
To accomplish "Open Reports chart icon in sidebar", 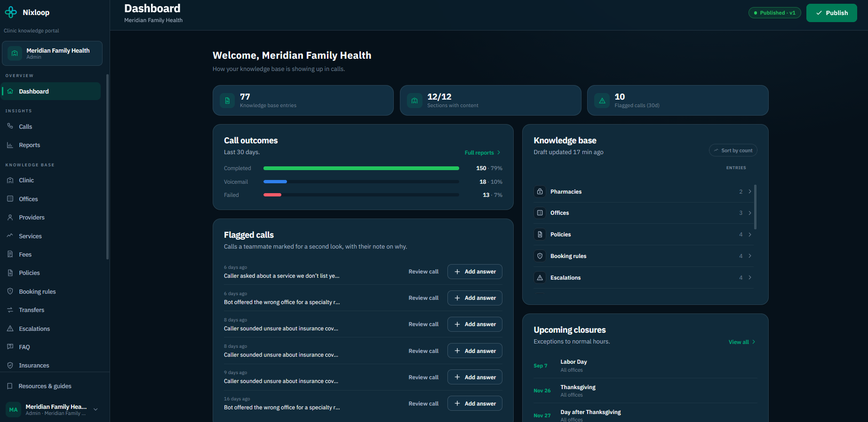I will pos(10,145).
